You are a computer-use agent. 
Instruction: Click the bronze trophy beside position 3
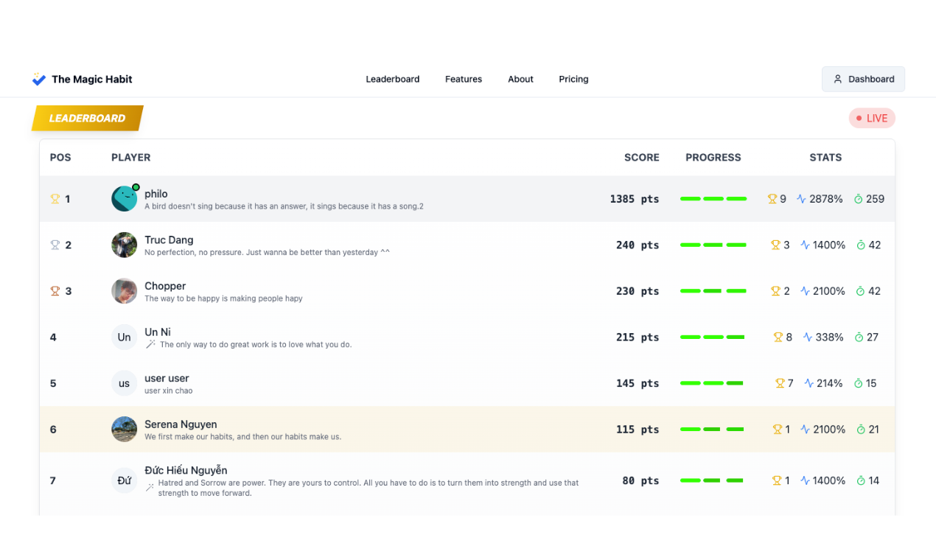coord(55,291)
